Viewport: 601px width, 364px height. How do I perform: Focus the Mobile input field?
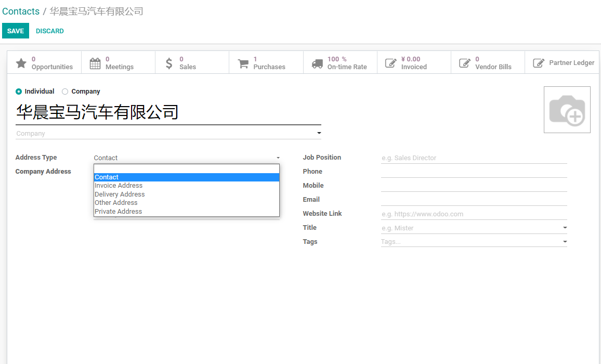(474, 186)
